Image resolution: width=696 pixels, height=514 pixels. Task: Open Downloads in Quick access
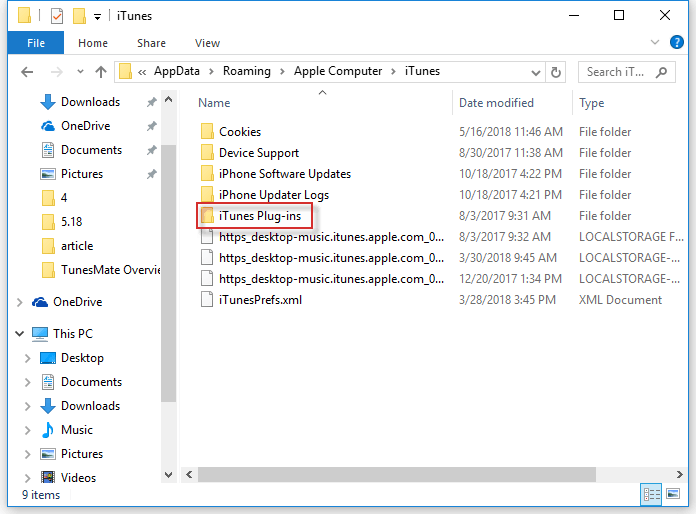click(x=91, y=102)
